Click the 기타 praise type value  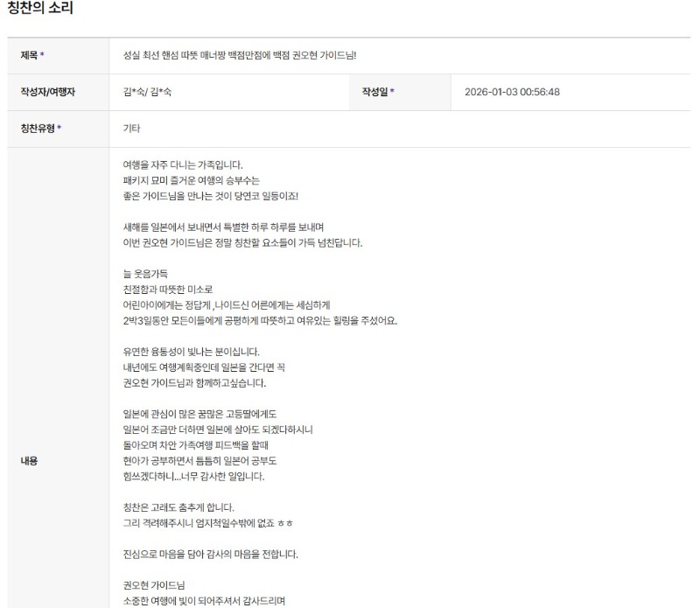[x=132, y=129]
